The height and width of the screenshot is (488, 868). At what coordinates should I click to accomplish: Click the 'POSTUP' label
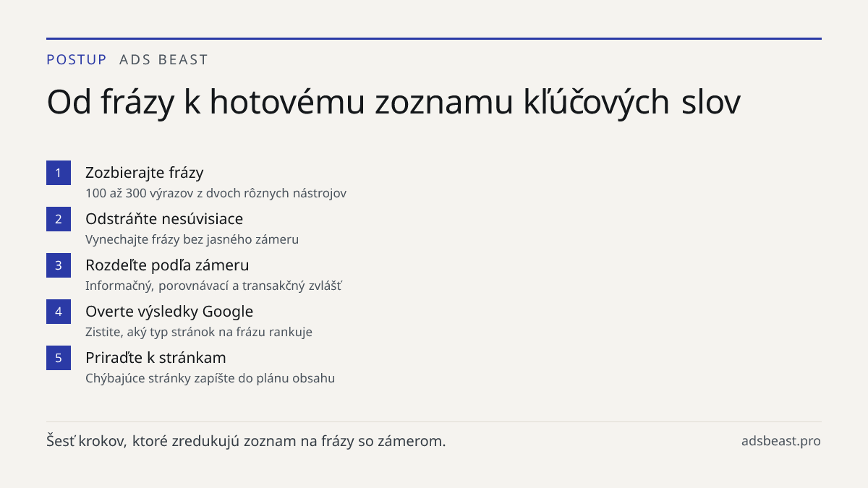tap(77, 60)
